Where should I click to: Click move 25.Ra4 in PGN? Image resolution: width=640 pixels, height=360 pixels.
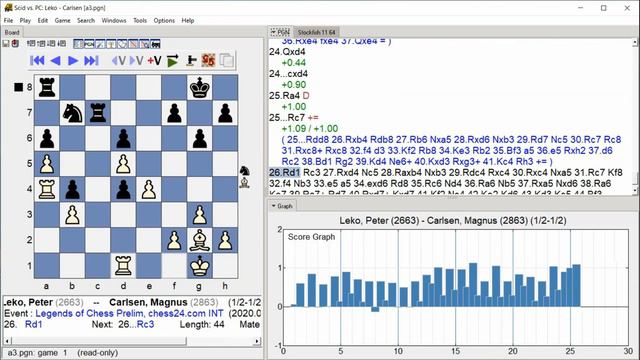point(284,96)
